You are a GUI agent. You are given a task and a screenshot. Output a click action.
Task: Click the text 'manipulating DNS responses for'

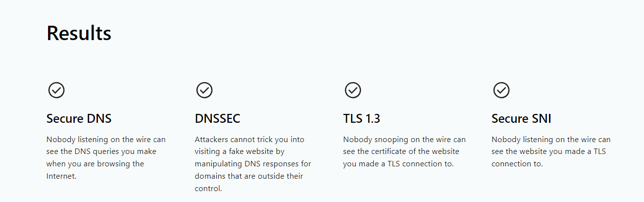(x=253, y=164)
